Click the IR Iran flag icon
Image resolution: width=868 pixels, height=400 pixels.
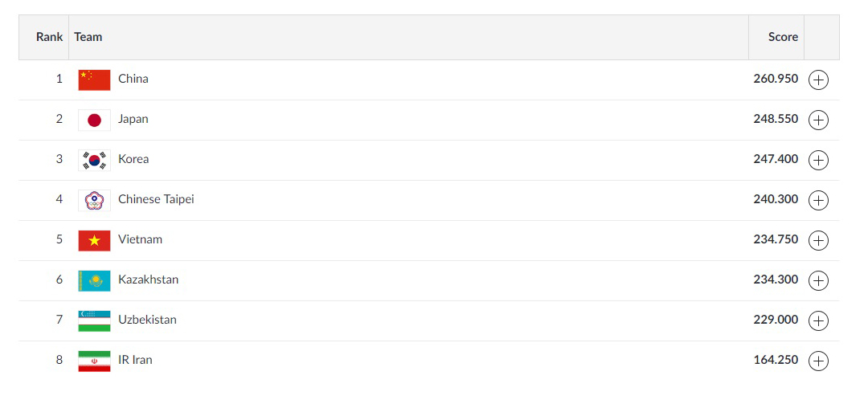[94, 361]
